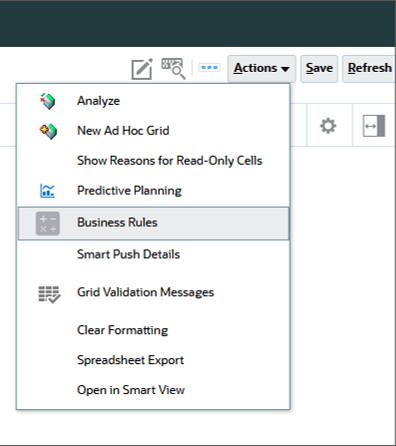The image size is (396, 446).
Task: Select Smart Push Details
Action: [x=153, y=254]
